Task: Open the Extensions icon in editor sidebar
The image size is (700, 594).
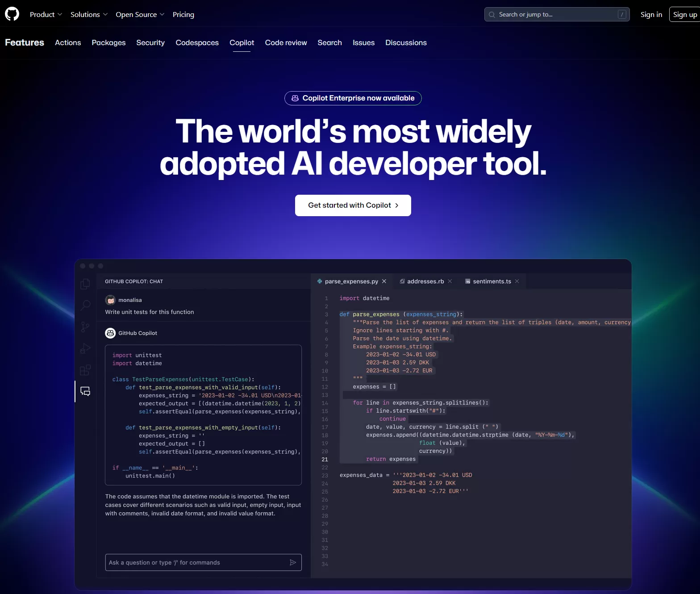Action: (x=85, y=370)
